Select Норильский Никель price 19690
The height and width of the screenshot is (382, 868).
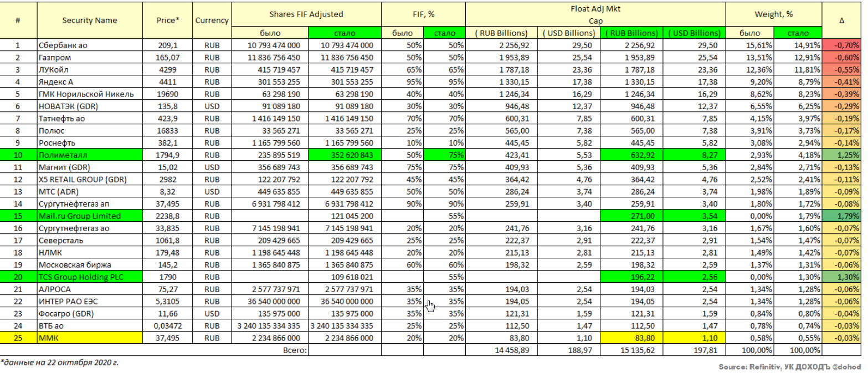pos(168,94)
